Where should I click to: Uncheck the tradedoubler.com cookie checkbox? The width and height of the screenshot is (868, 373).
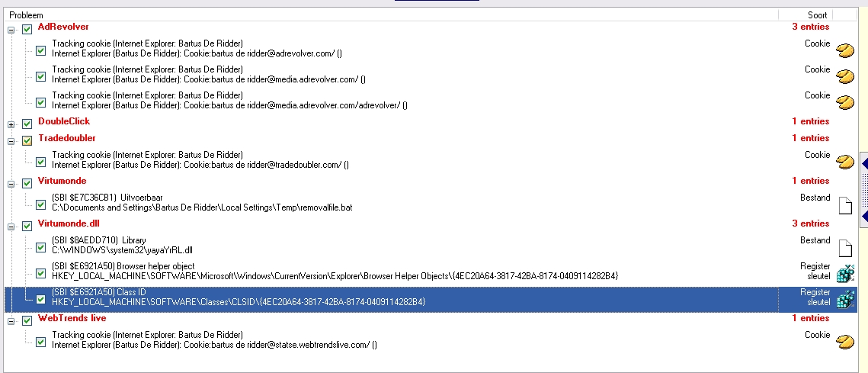click(x=40, y=162)
